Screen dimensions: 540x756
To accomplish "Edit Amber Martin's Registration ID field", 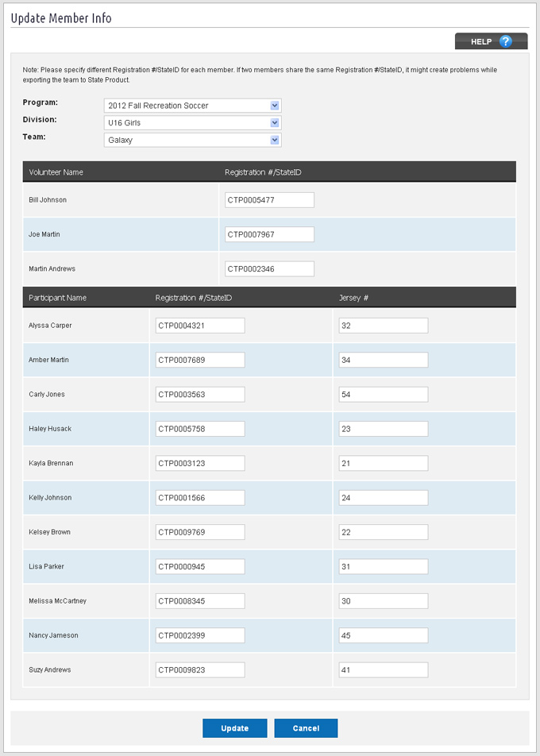I will 200,360.
